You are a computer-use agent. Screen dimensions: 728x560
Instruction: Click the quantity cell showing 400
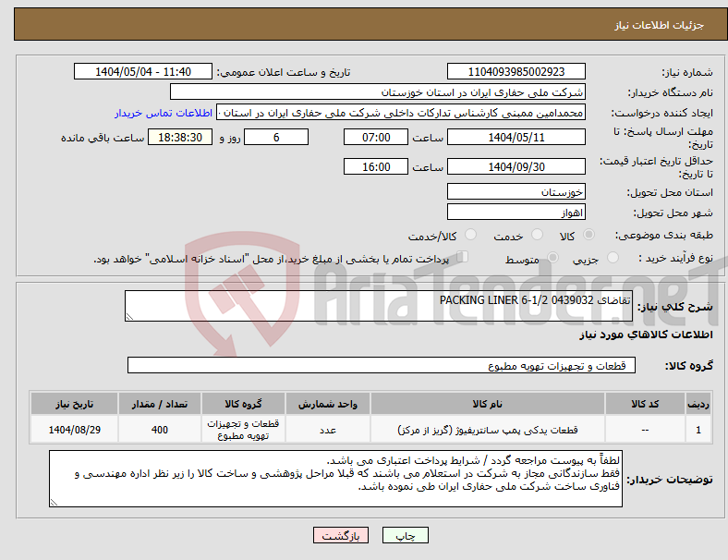pos(159,430)
